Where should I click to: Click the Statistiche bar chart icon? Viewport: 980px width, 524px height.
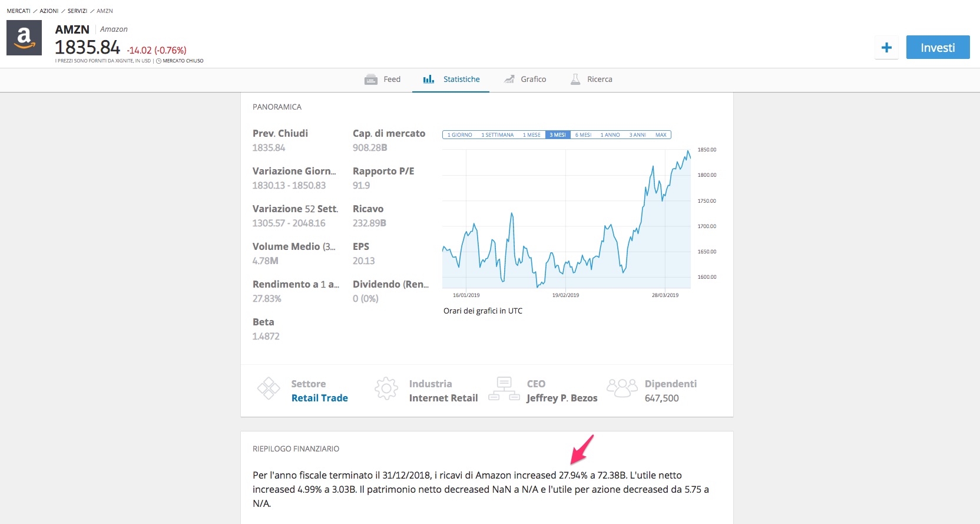point(429,80)
